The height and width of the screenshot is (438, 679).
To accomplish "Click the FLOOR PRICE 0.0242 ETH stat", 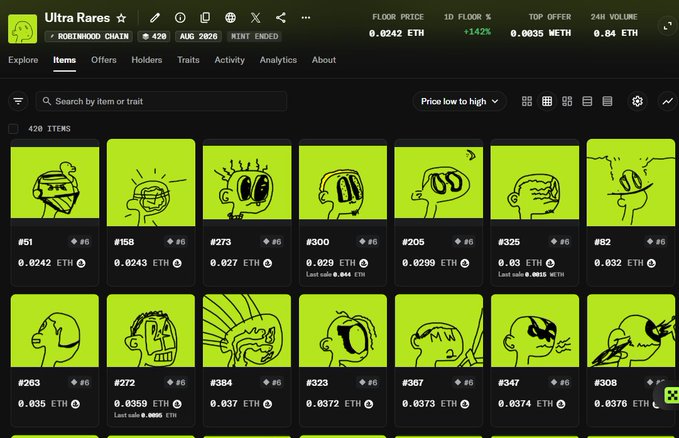I will pyautogui.click(x=397, y=25).
